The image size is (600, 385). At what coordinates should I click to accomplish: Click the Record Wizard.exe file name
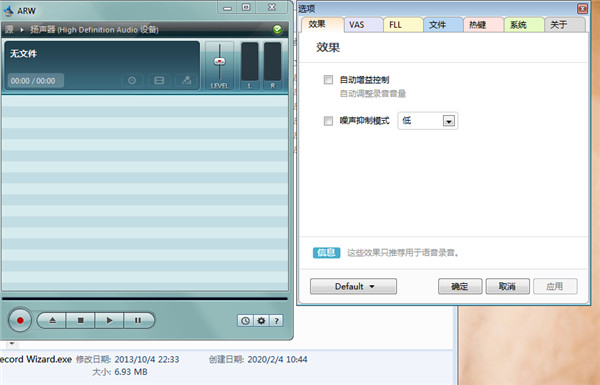click(x=36, y=359)
